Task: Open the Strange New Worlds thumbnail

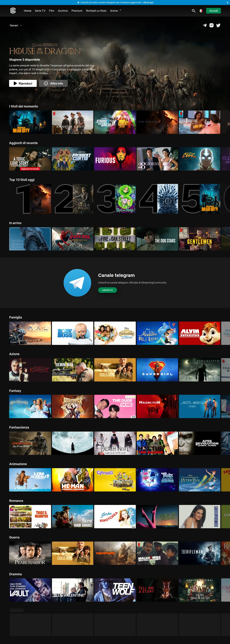Action: tap(115, 122)
